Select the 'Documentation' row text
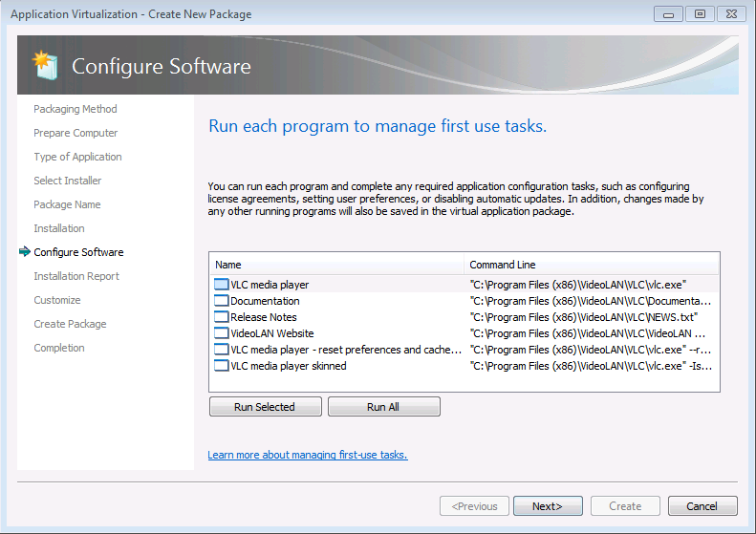 pyautogui.click(x=265, y=301)
